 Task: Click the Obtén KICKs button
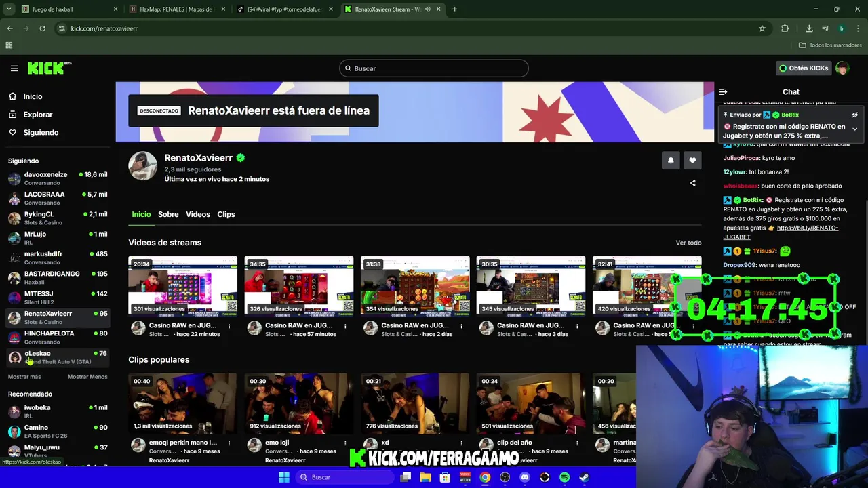pyautogui.click(x=803, y=68)
